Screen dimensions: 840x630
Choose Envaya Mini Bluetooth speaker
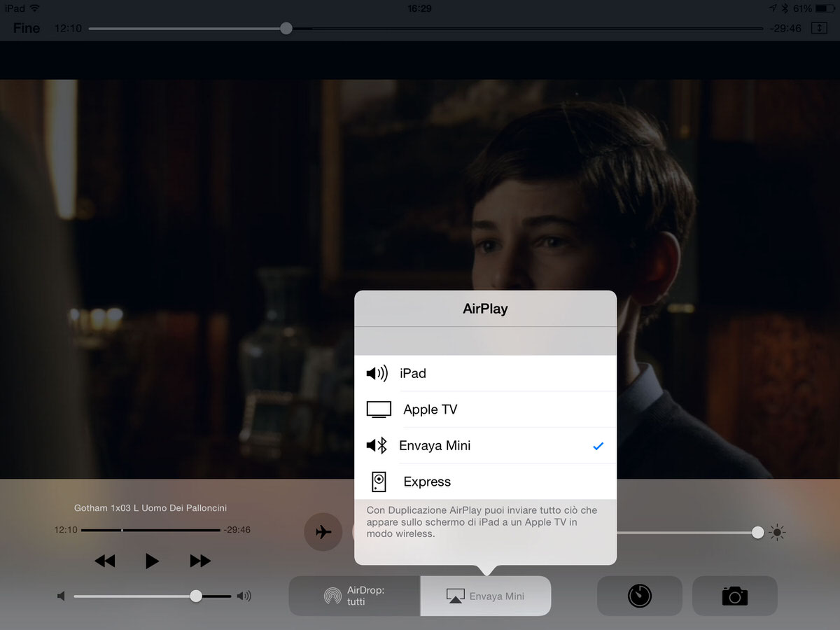pyautogui.click(x=485, y=446)
